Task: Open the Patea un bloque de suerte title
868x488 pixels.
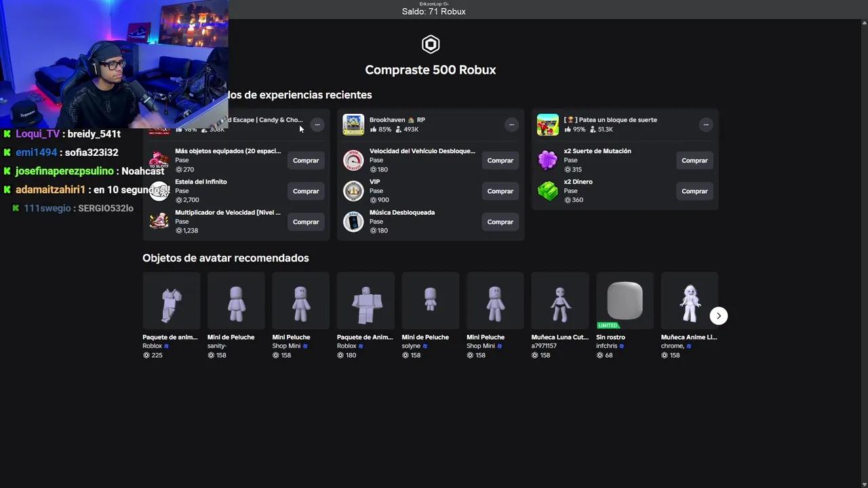Action: click(x=610, y=120)
